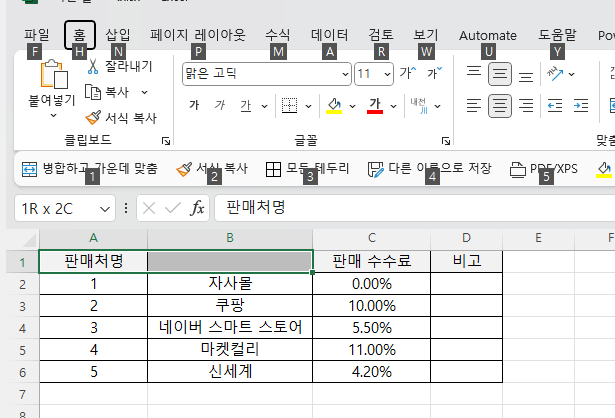Image resolution: width=615 pixels, height=418 pixels.
Task: Click the PDF/XPS export button
Action: pos(544,169)
